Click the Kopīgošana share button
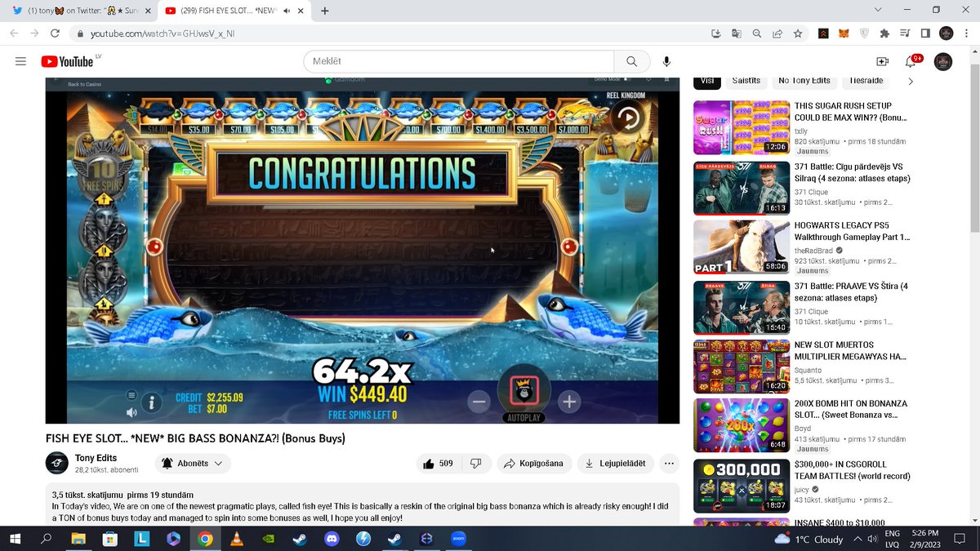Screen dimensions: 980x551 click(534, 464)
